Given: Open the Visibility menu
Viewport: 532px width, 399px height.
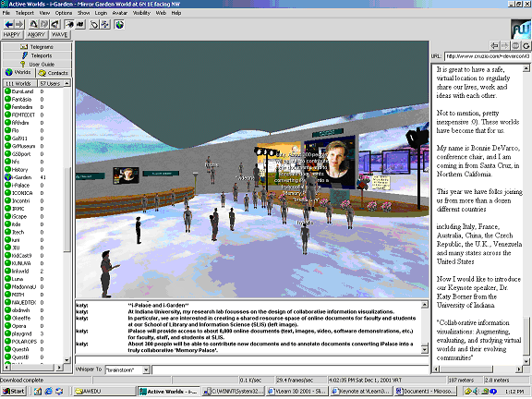Looking at the screenshot, I should [x=141, y=13].
